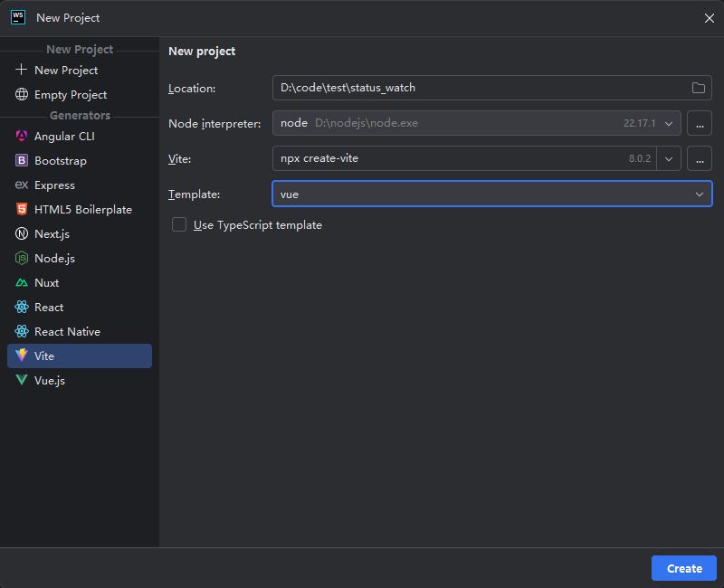
Task: Click the ellipsis button beside Vite field
Action: click(x=699, y=158)
